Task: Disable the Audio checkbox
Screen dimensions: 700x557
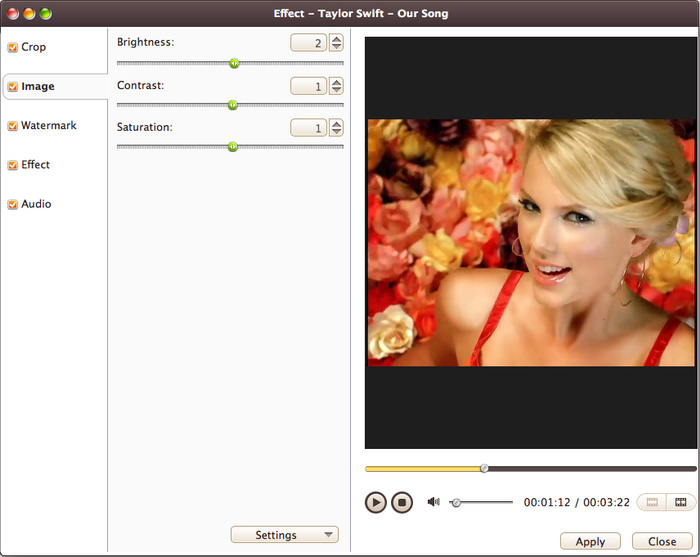Action: tap(12, 205)
